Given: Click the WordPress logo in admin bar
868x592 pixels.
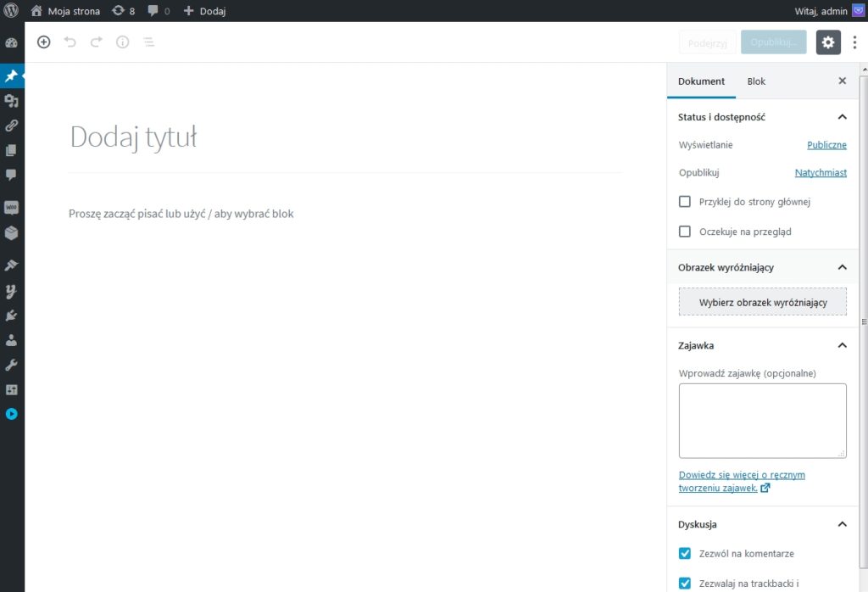Looking at the screenshot, I should click(x=12, y=11).
